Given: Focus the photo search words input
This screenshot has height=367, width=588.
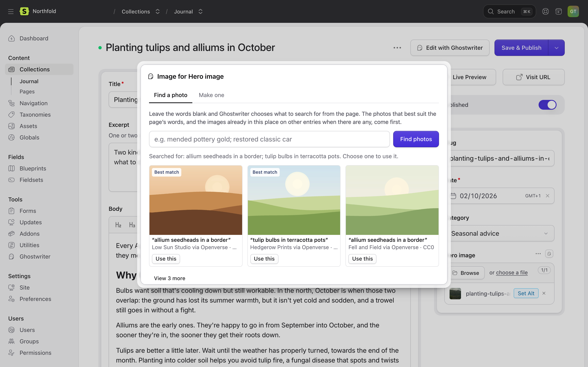Looking at the screenshot, I should (x=269, y=139).
